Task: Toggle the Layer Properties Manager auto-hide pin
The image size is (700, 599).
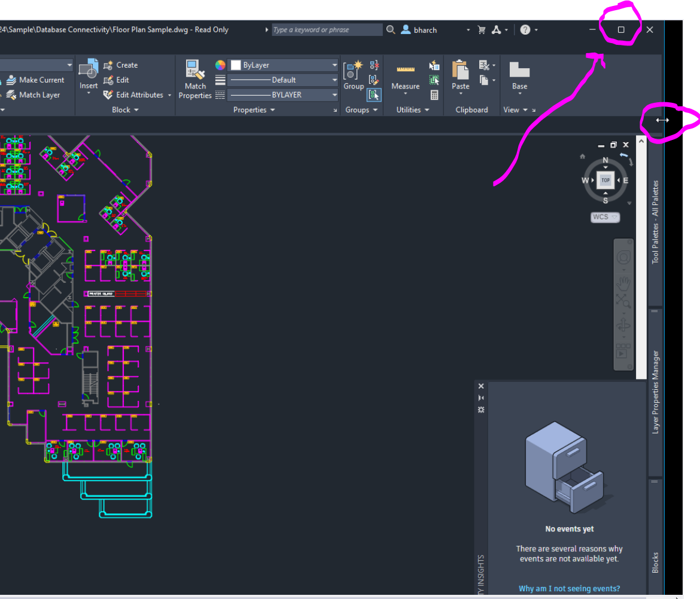Action: pos(481,398)
